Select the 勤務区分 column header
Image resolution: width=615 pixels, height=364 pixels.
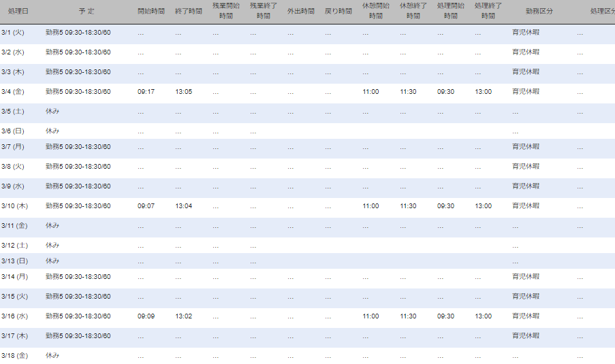539,12
